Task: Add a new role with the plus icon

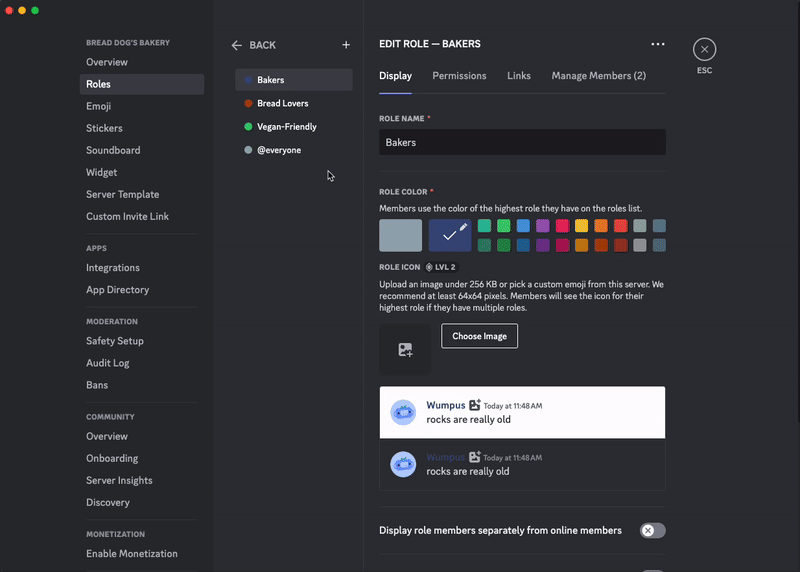Action: pos(346,45)
